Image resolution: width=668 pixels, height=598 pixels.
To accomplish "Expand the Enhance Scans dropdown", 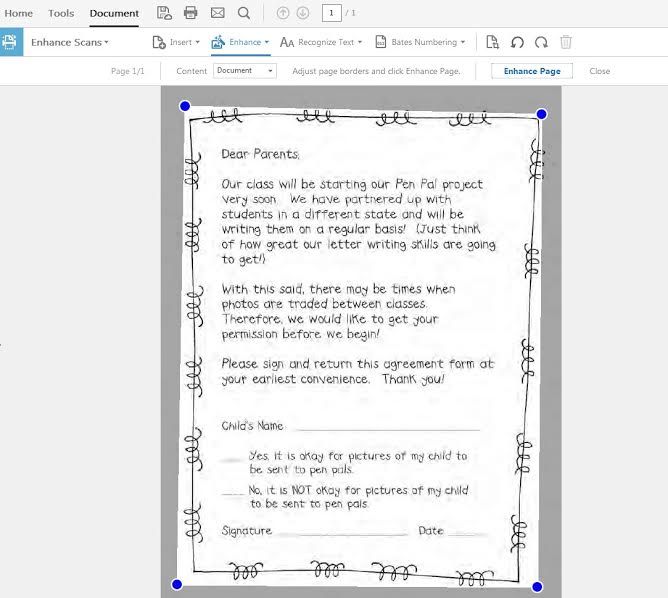I will (70, 42).
